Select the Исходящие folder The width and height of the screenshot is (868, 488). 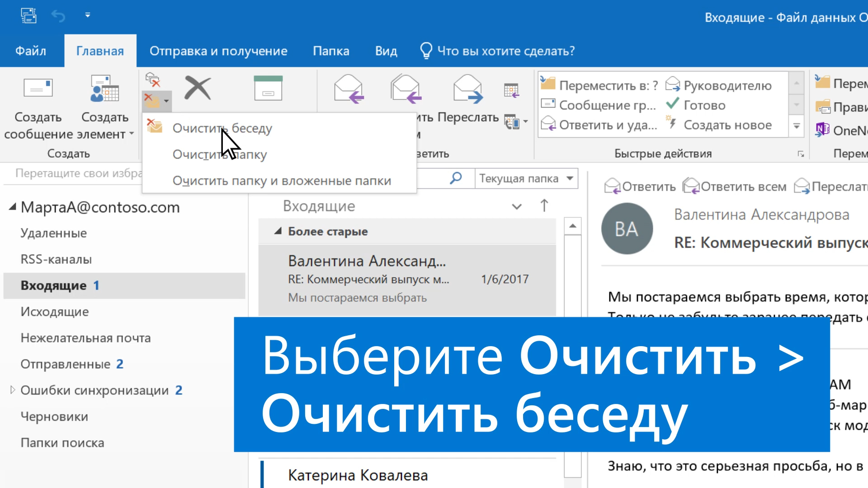click(x=55, y=312)
